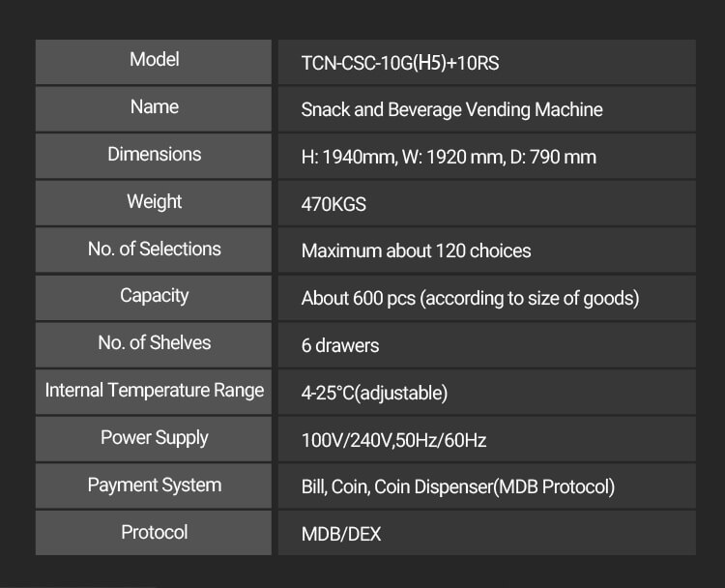Select the TCN-CSC-10G(H5)+10RS model value
The height and width of the screenshot is (588, 725).
pyautogui.click(x=399, y=64)
